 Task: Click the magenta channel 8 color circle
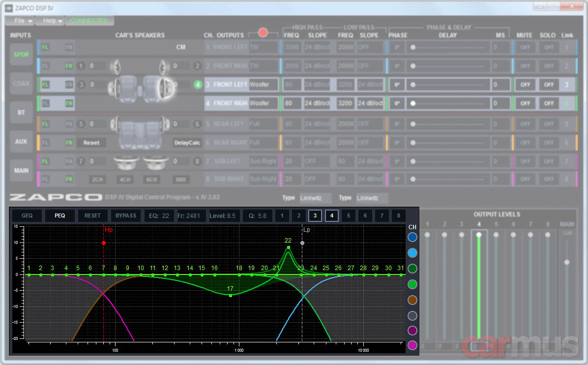(412, 345)
